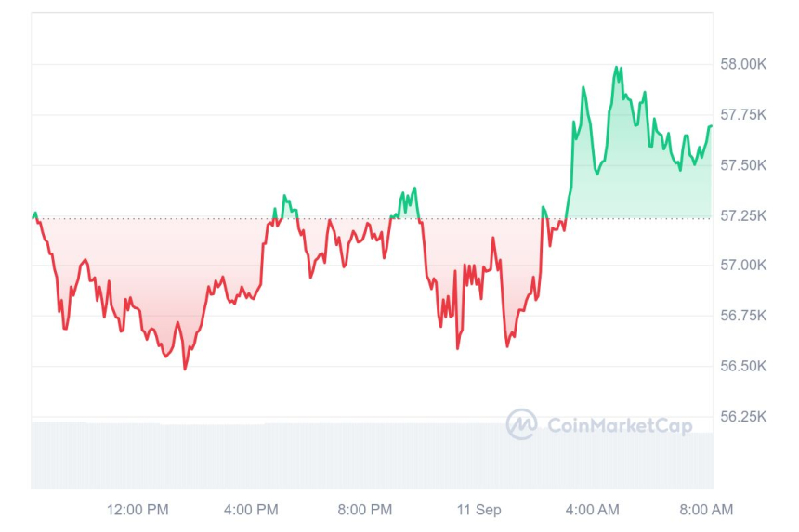Click the lowest red dip of the price line
This screenshot has height=532, width=799.
(185, 369)
